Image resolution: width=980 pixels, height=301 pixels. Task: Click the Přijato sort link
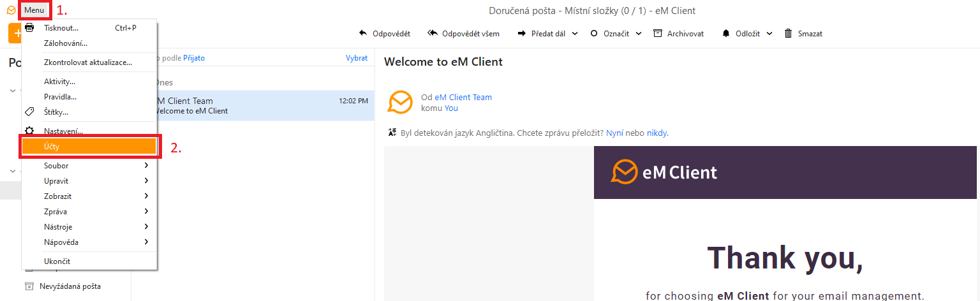pos(194,58)
